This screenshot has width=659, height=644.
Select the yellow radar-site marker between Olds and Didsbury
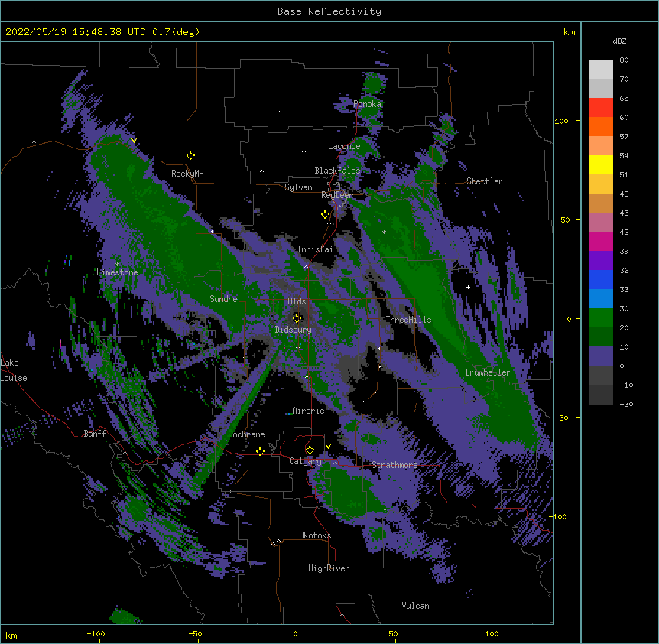coord(297,318)
